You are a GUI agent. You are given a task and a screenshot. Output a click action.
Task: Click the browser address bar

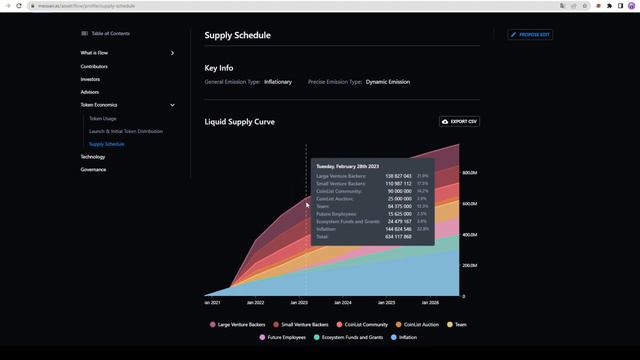pos(294,6)
